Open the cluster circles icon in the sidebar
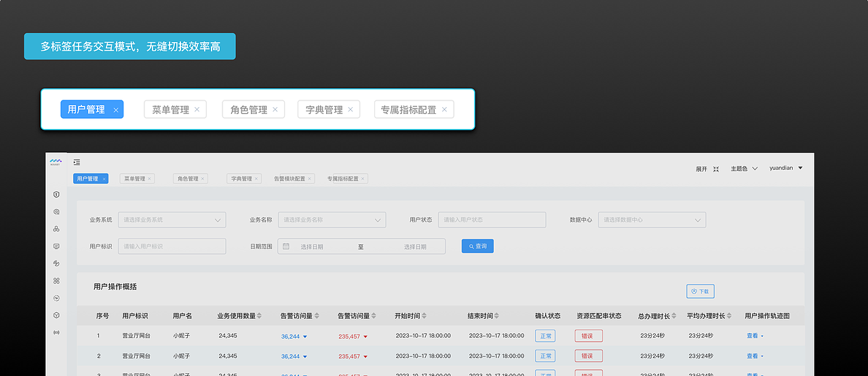 56,229
